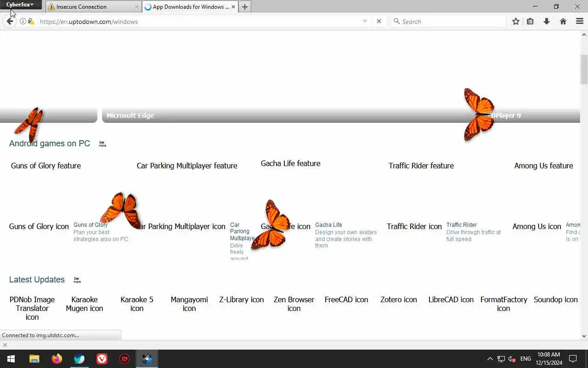Open the Cyberfox application menu dropdown

[20, 5]
